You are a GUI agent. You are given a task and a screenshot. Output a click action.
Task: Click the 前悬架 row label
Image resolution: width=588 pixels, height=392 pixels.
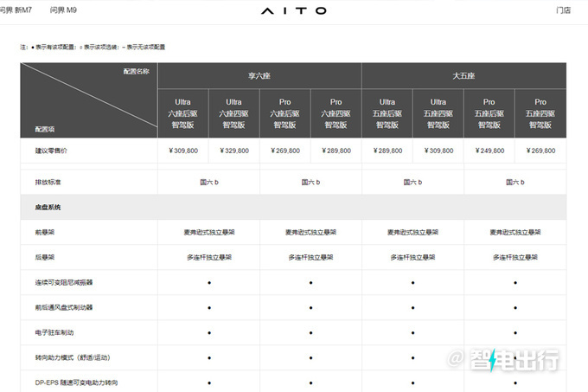click(45, 232)
